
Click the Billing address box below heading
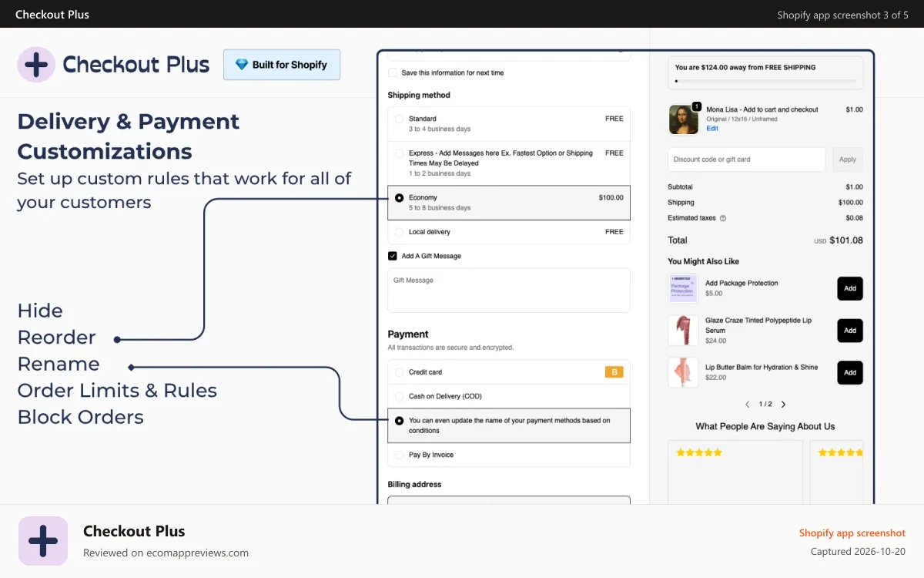pyautogui.click(x=509, y=500)
